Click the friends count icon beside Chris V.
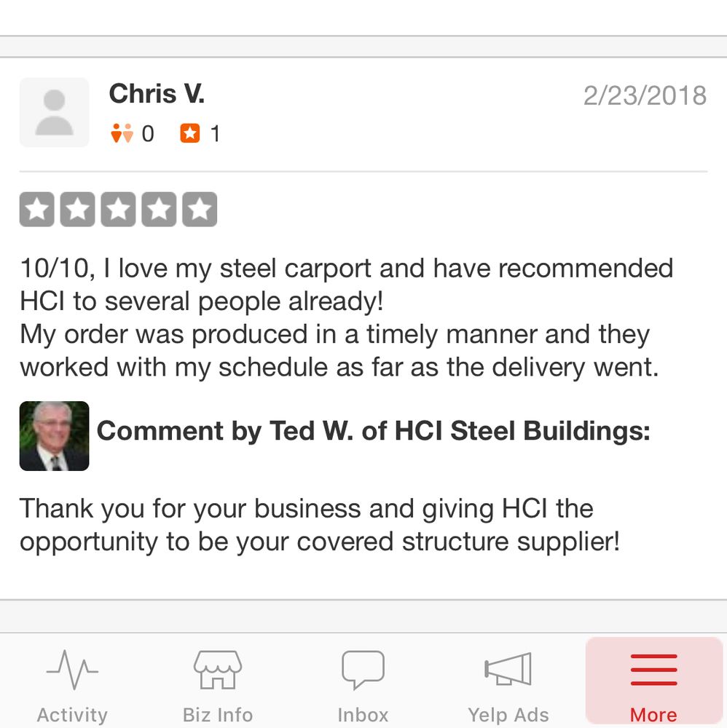 [x=121, y=133]
